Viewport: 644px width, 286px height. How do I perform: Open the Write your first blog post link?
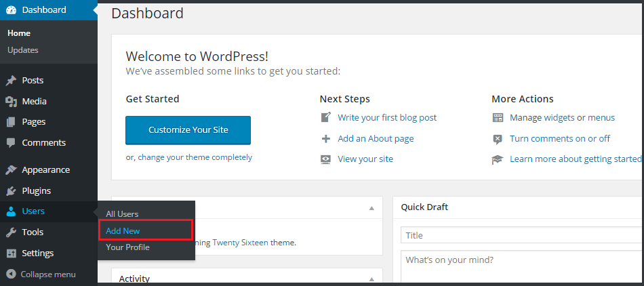click(387, 117)
